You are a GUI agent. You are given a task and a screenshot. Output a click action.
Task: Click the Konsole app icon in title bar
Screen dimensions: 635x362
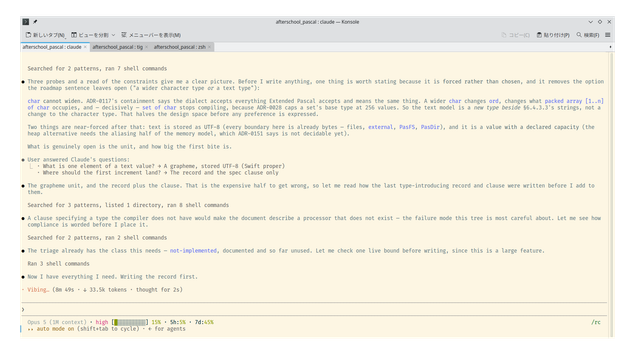(26, 22)
